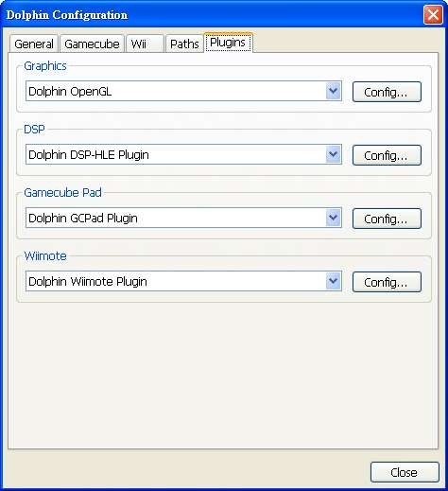
Task: Click the Dolphin OpenGL selection field
Action: coord(183,91)
